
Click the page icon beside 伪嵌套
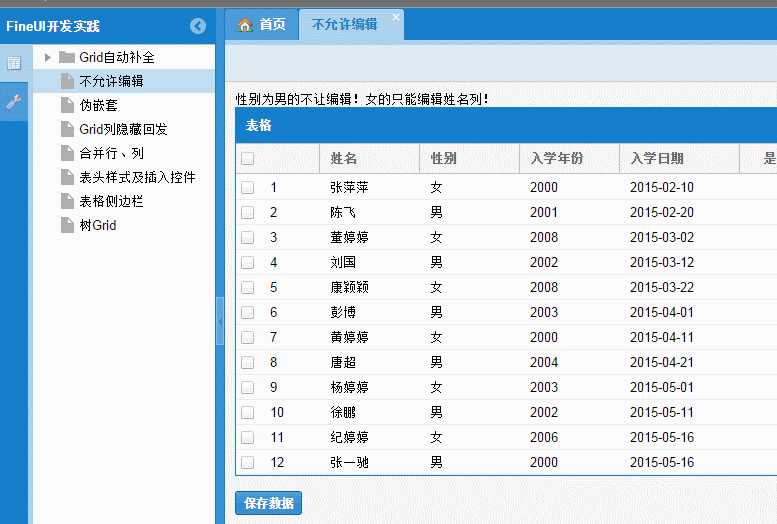tap(67, 105)
